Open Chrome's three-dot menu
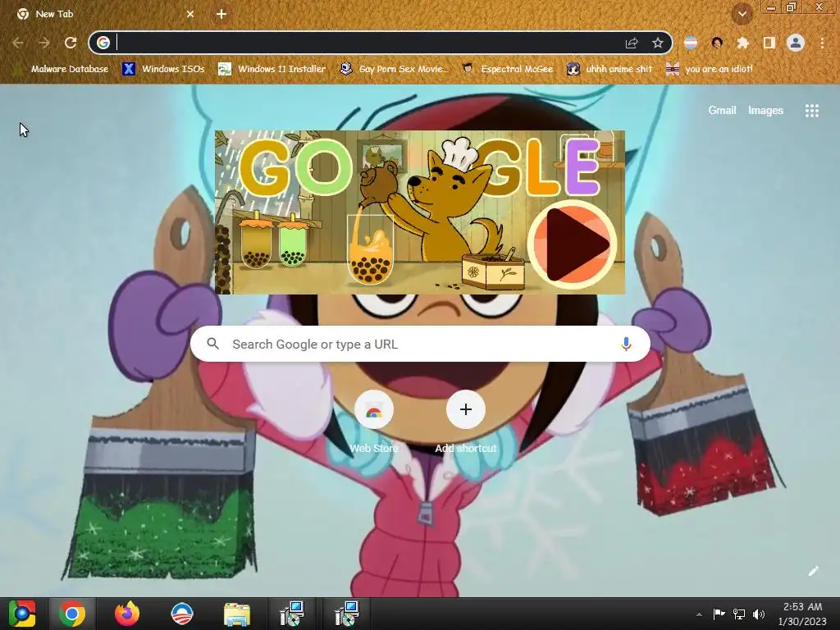Screen dimensions: 840x630 [x=822, y=43]
